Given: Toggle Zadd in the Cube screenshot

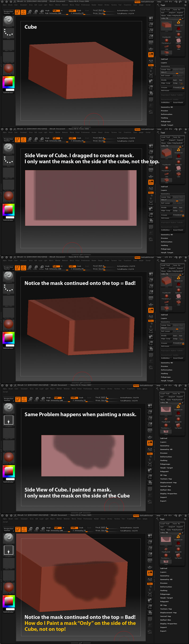Looking at the screenshot, I should (72, 11).
